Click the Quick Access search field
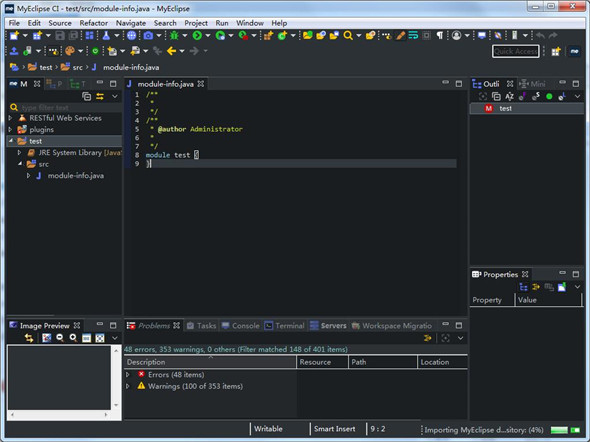Image resolution: width=590 pixels, height=442 pixels. tap(515, 51)
